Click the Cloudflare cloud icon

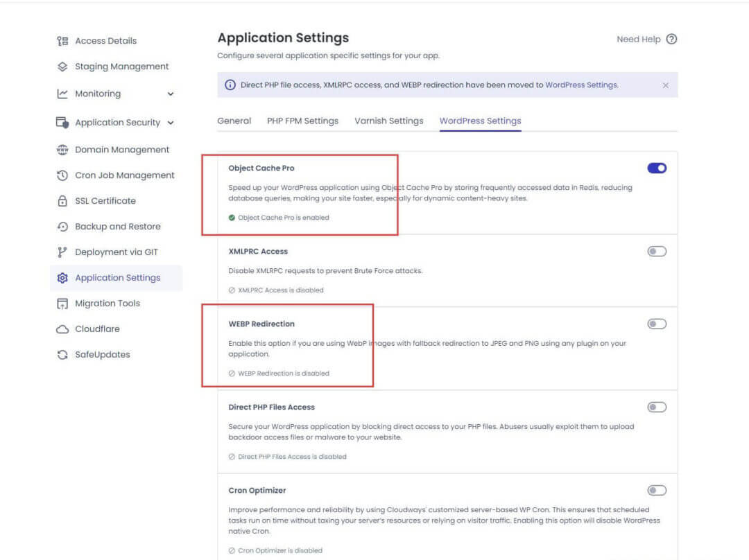[x=62, y=329]
